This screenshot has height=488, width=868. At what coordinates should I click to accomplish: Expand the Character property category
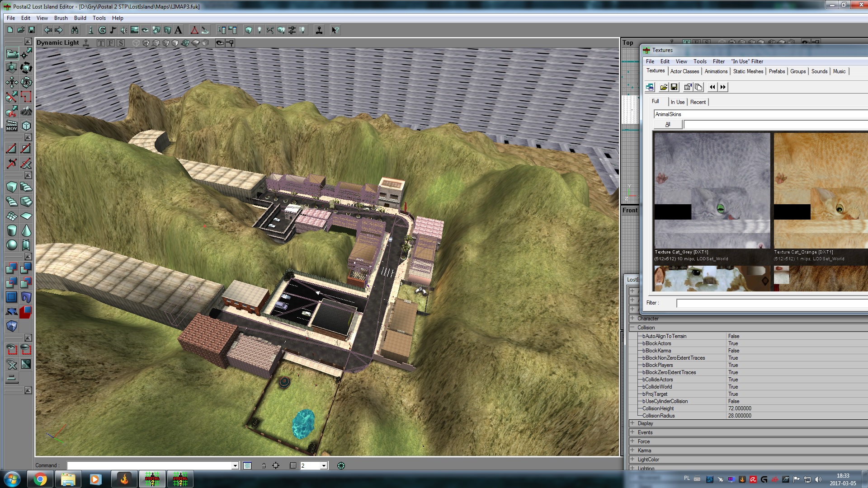[632, 319]
